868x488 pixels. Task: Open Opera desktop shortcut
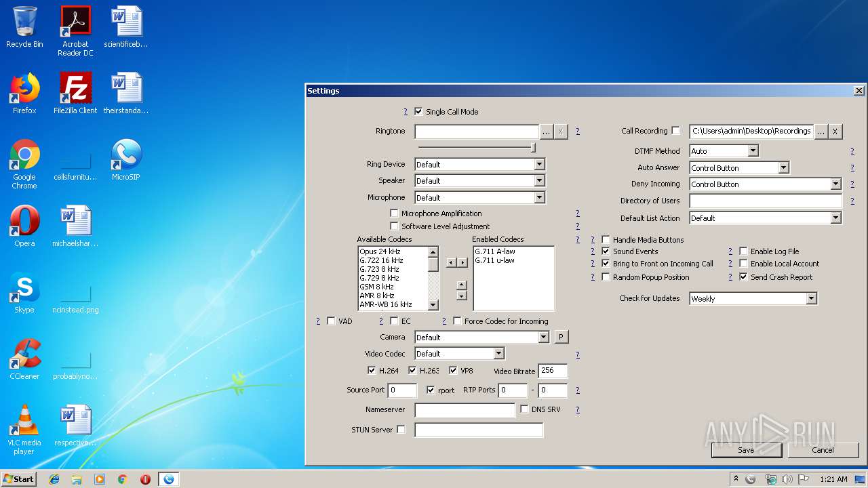point(24,226)
